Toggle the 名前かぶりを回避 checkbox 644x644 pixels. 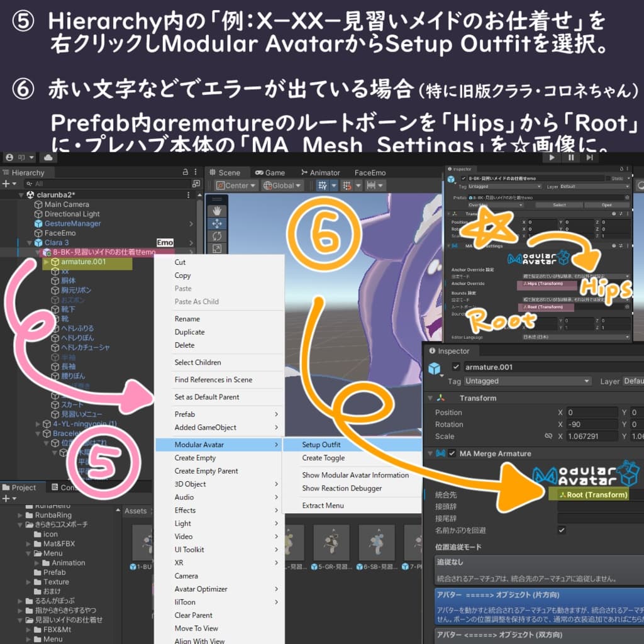tap(562, 530)
